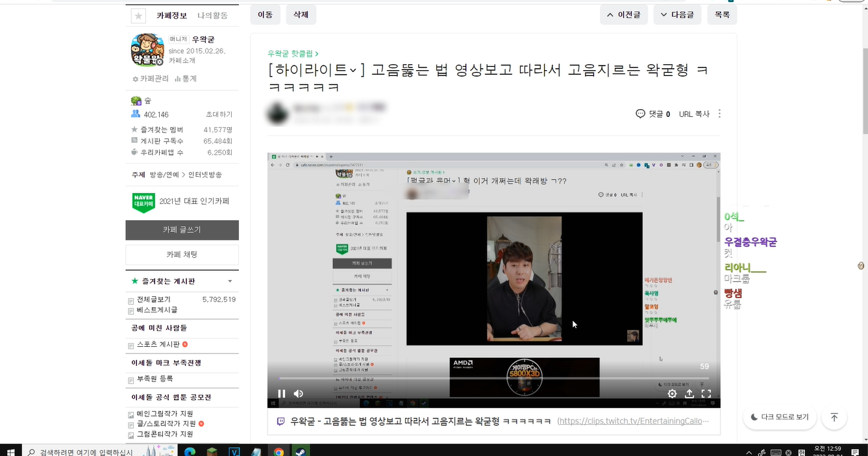Show hidden system tray icons
Viewport: 868px width, 456px height.
click(749, 453)
